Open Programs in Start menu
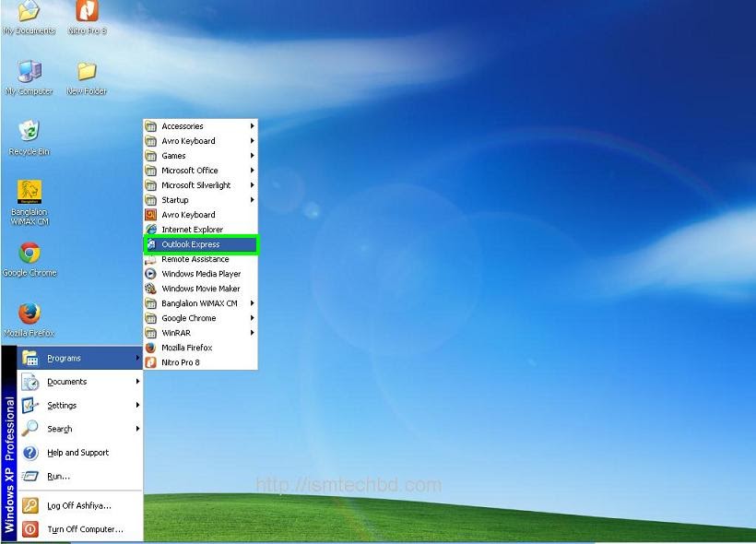The width and height of the screenshot is (756, 544). 80,358
